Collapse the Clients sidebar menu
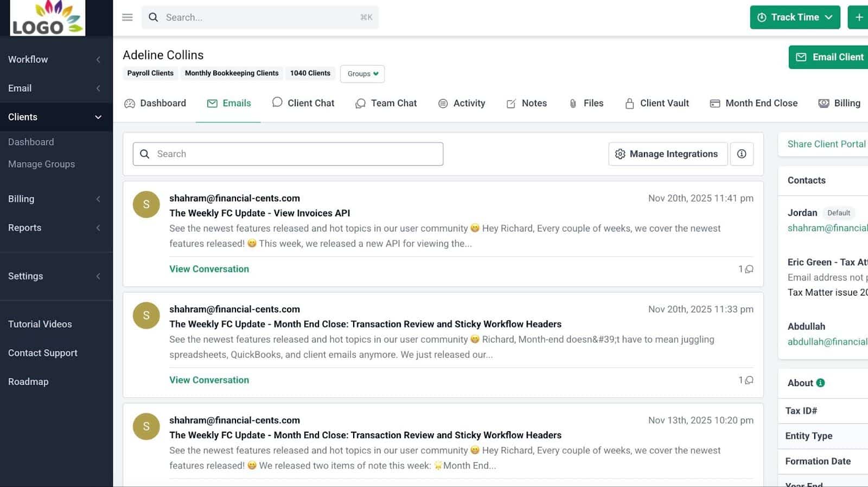 point(56,117)
